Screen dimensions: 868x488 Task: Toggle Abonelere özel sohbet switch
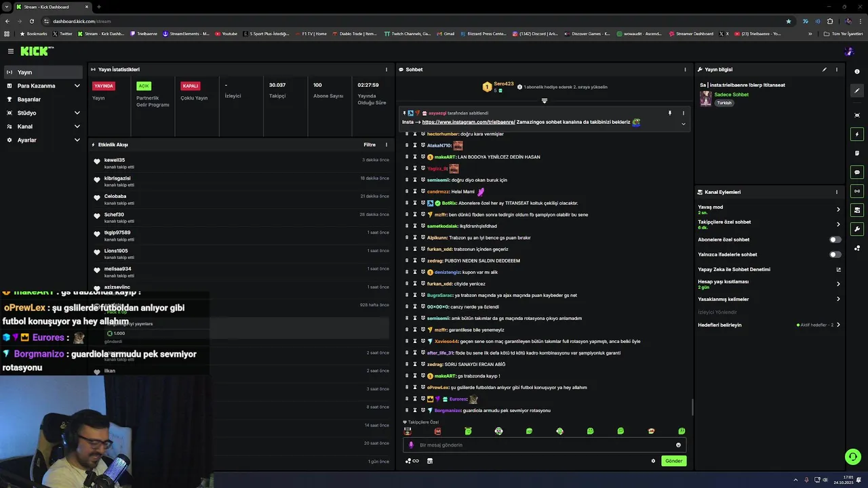835,239
